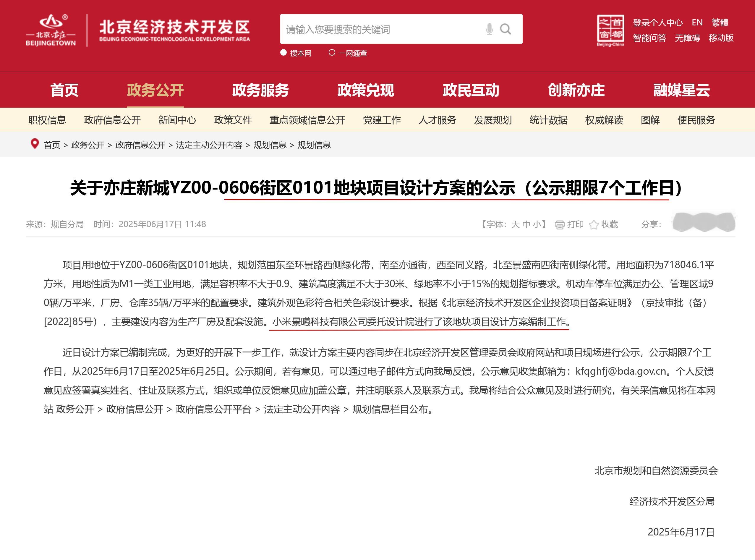This screenshot has width=755, height=560.
Task: Go to 党建工作 submenu item
Action: click(382, 120)
